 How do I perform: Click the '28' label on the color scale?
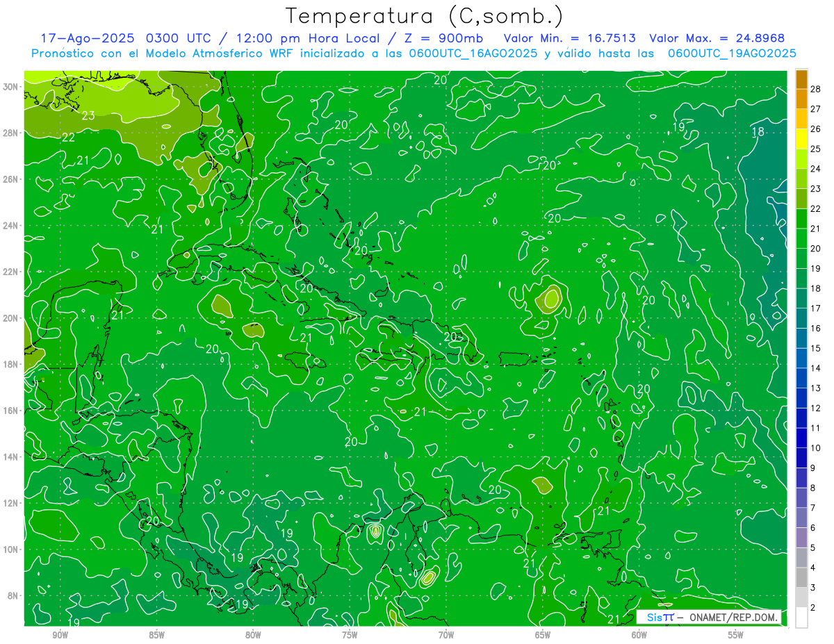(x=816, y=89)
